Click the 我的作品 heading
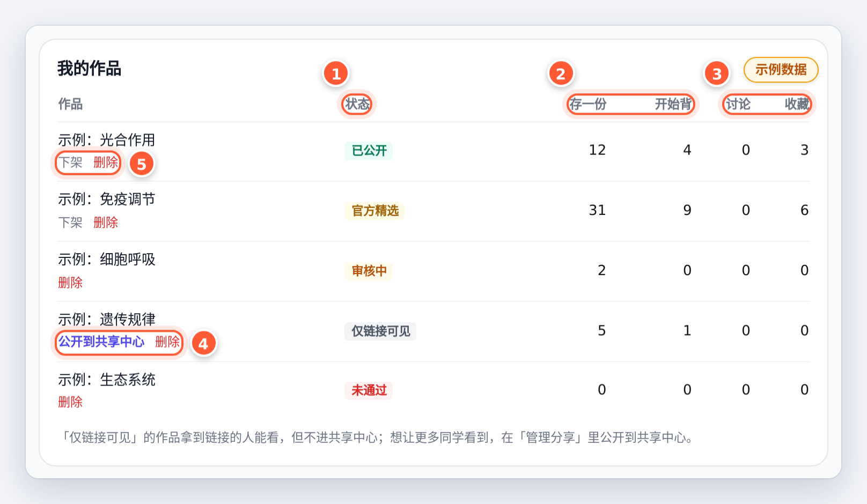The width and height of the screenshot is (867, 504). pos(90,69)
